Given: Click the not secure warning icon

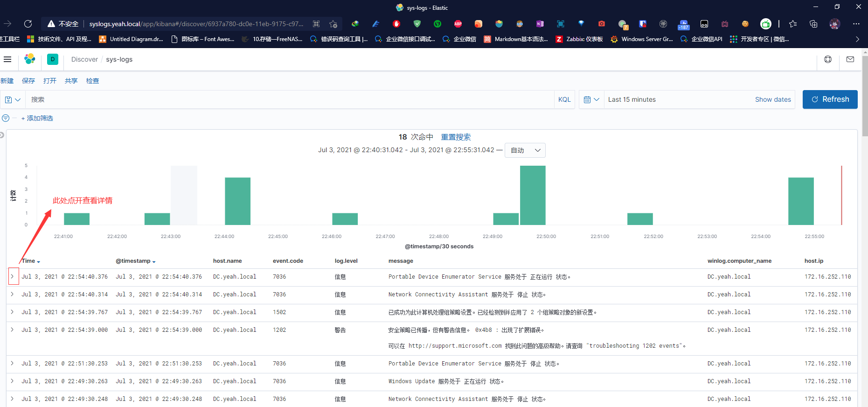Looking at the screenshot, I should [x=51, y=24].
